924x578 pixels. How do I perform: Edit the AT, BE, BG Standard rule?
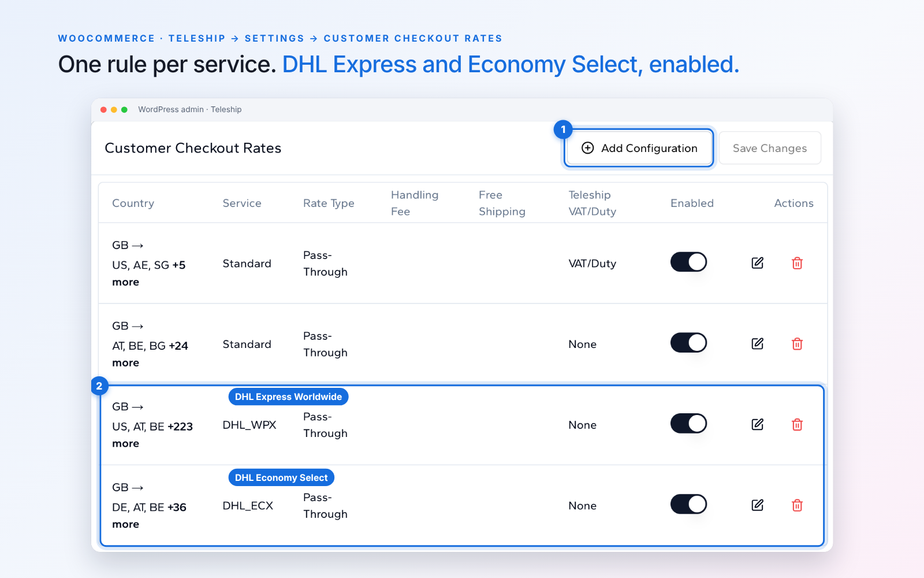758,344
